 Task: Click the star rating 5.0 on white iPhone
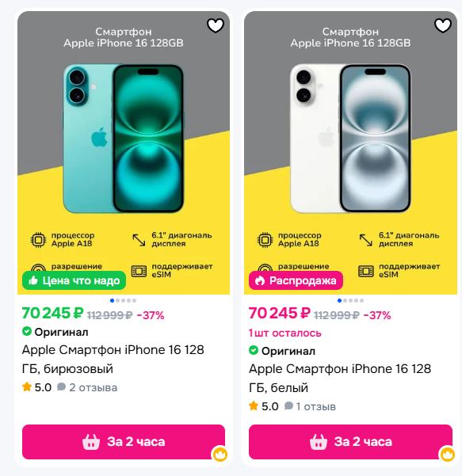(x=264, y=406)
